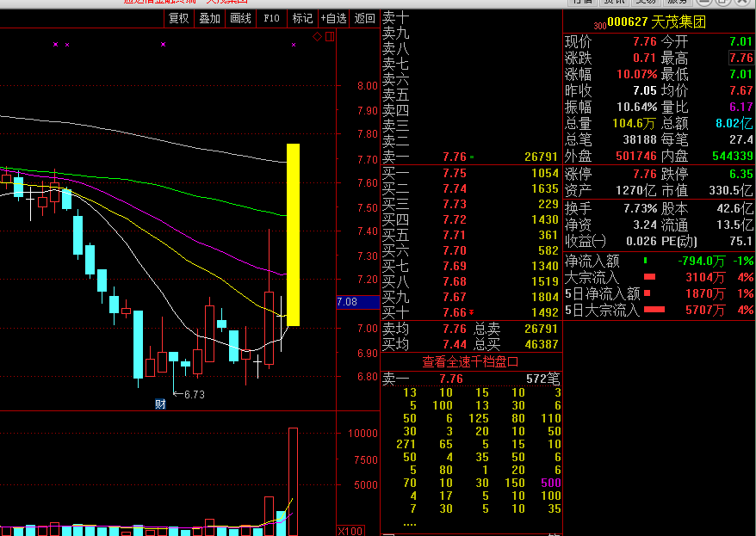
Task: Expand more trade ticks via dots
Action: 410,523
